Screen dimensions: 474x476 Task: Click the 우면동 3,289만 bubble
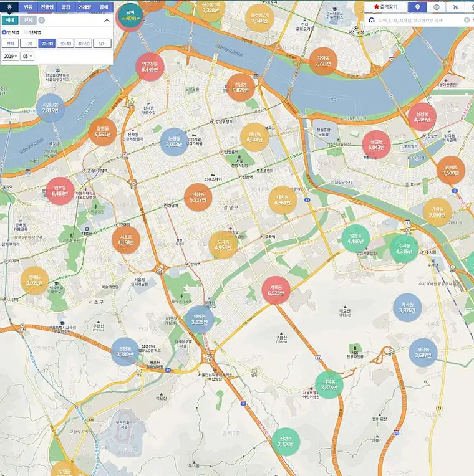(125, 351)
